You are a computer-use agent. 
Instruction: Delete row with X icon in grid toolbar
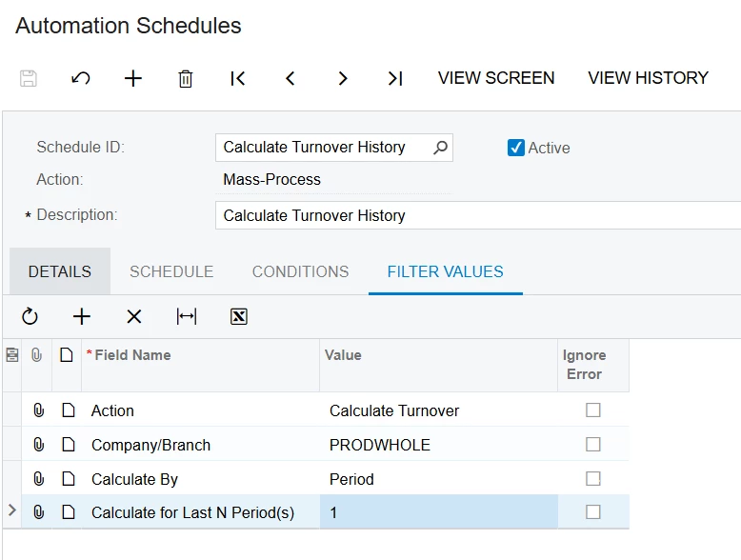coord(134,316)
